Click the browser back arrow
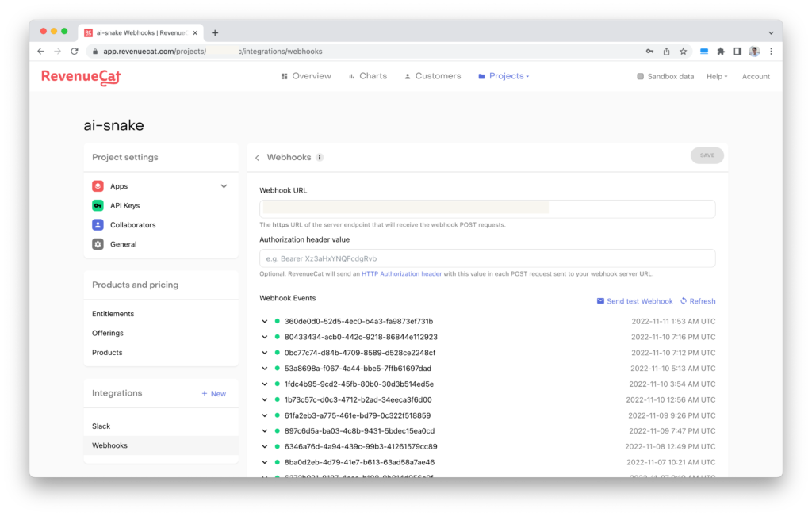 (x=41, y=52)
